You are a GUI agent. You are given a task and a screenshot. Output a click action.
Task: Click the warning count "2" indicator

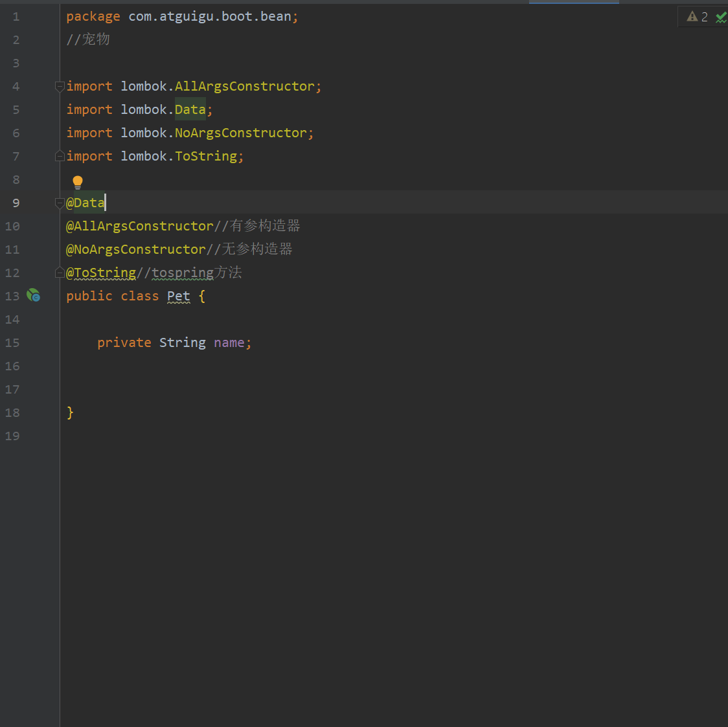coord(703,16)
